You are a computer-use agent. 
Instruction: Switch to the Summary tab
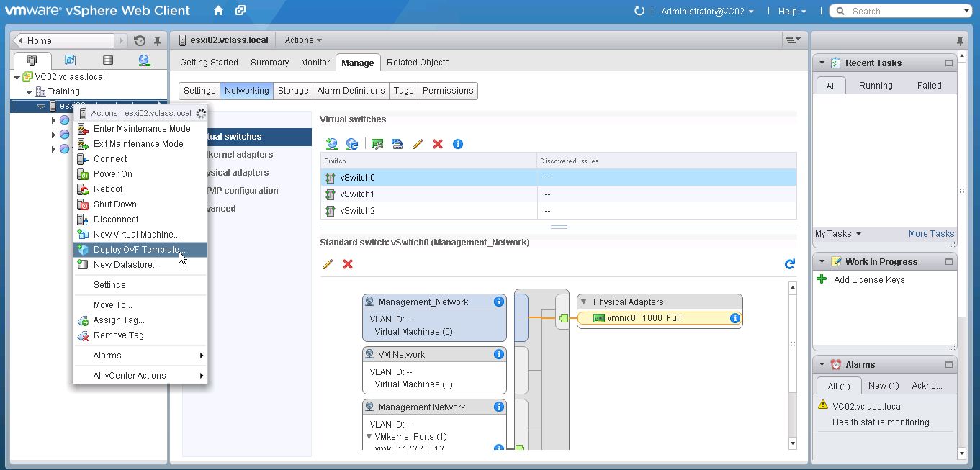270,63
